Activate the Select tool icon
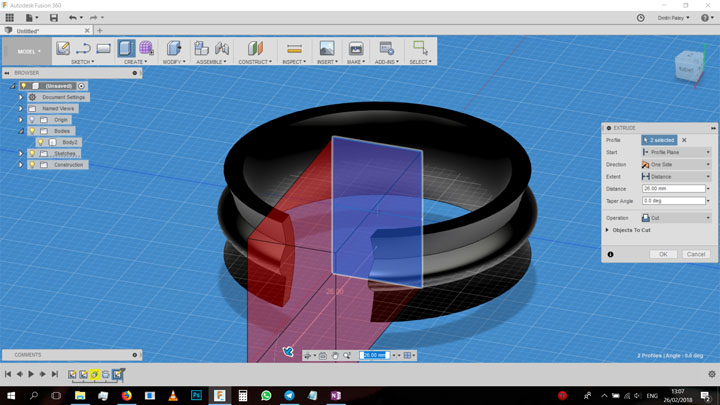This screenshot has width=720, height=405. click(x=420, y=48)
